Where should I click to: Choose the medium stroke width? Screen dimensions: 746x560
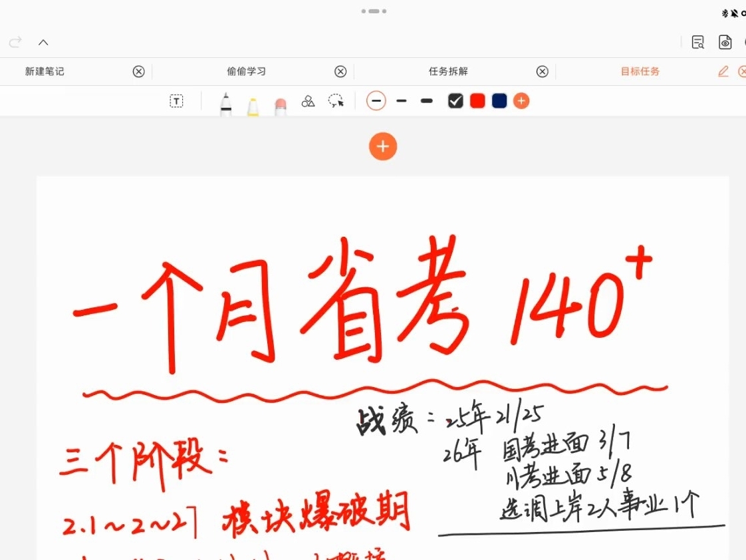402,101
